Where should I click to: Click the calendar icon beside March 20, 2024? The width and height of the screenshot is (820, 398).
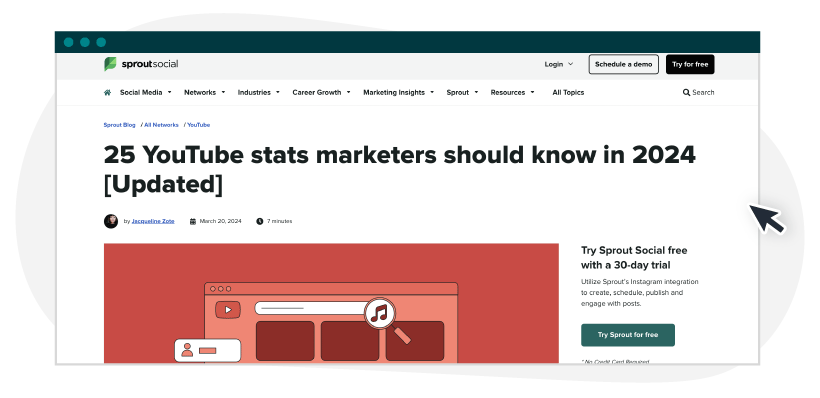point(192,221)
